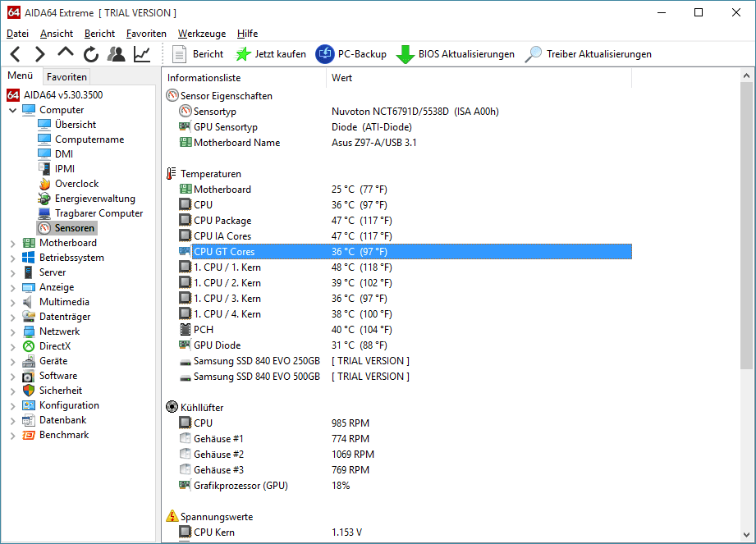Click the green arrow BIOS update icon
756x544 pixels.
click(405, 54)
